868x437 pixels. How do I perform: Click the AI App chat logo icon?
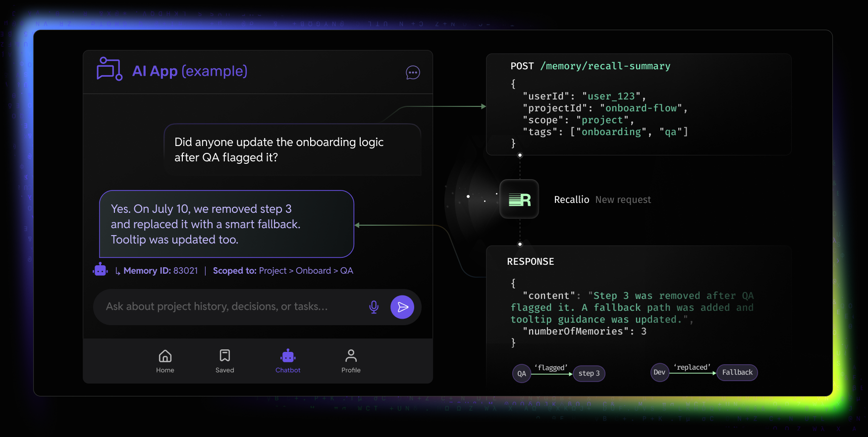point(109,69)
